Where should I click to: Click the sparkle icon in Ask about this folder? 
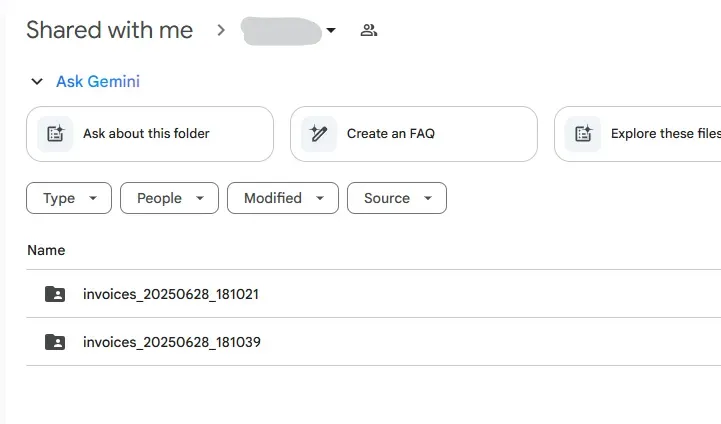click(56, 134)
